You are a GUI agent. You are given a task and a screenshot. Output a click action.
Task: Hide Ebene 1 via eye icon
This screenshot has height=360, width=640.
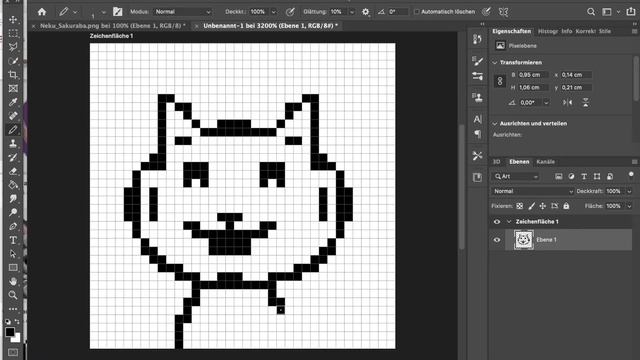[497, 240]
